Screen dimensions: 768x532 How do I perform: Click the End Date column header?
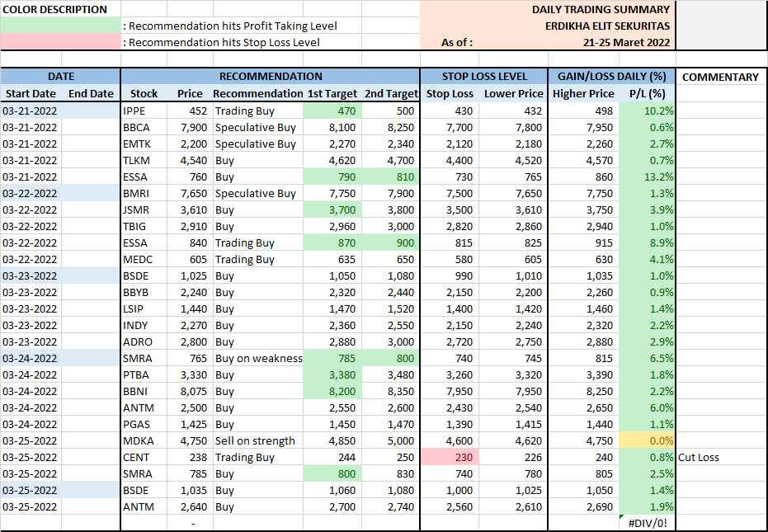click(x=91, y=94)
